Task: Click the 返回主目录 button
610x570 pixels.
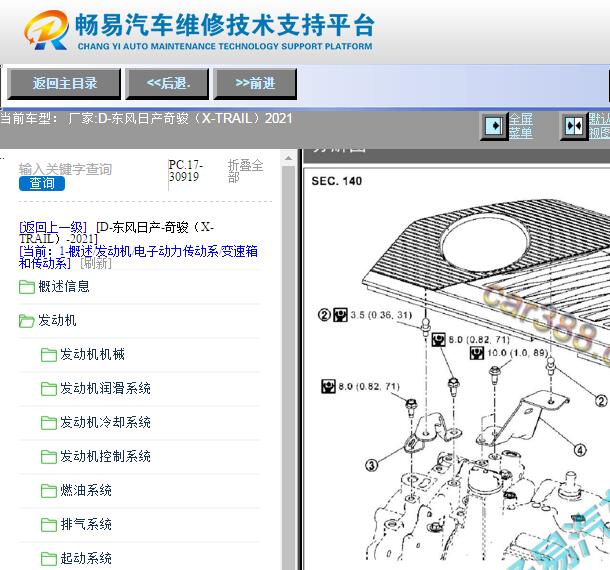Action: (x=64, y=83)
